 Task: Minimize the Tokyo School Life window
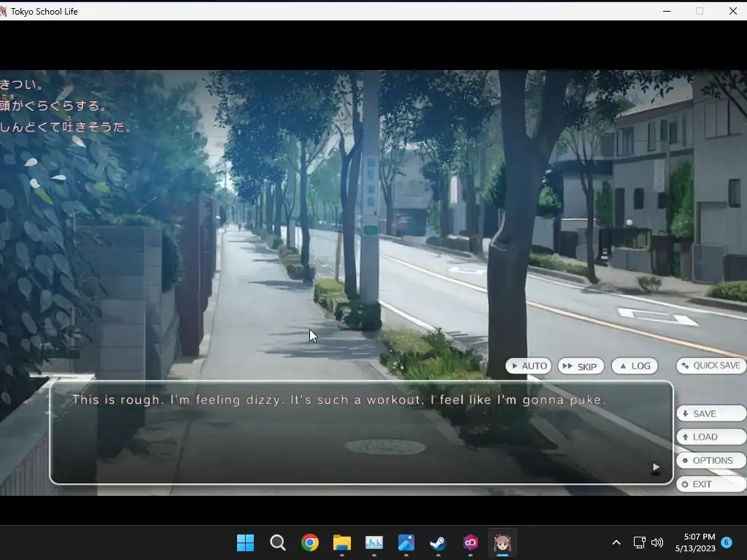pos(667,11)
